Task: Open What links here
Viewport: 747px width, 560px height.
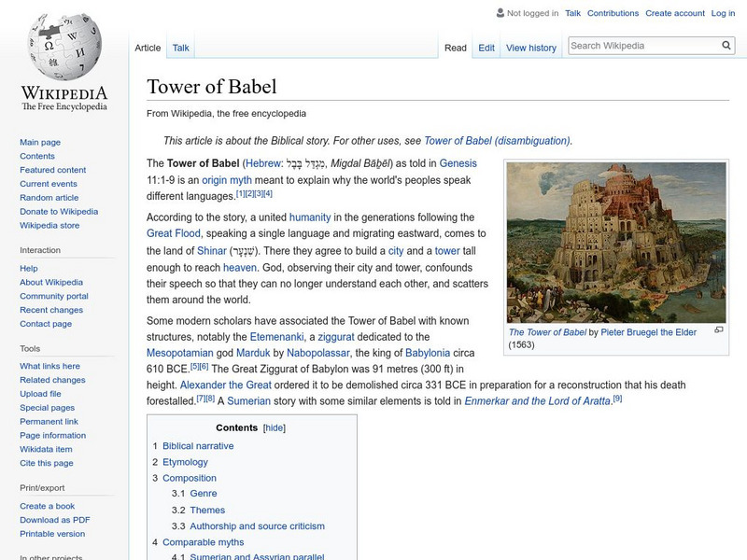Action: coord(50,366)
